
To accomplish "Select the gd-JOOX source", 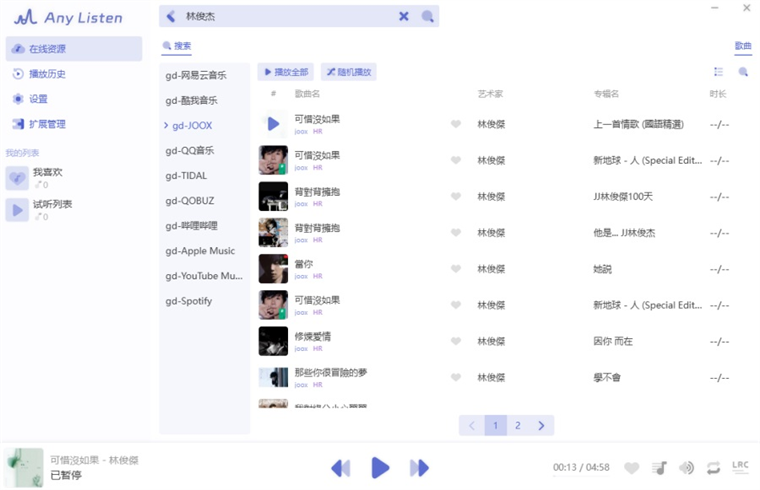I will tap(205, 126).
